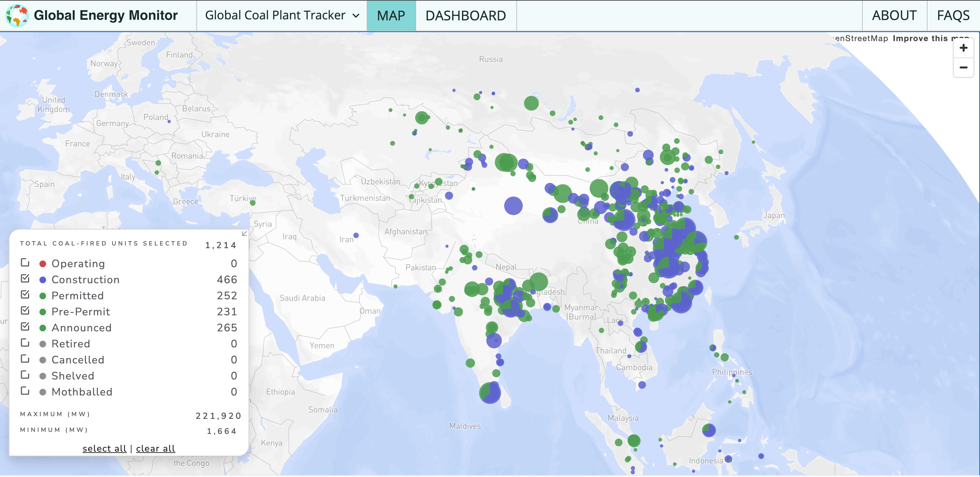Image resolution: width=980 pixels, height=477 pixels.
Task: Collapse the legend panel using corner arrow
Action: click(x=244, y=233)
